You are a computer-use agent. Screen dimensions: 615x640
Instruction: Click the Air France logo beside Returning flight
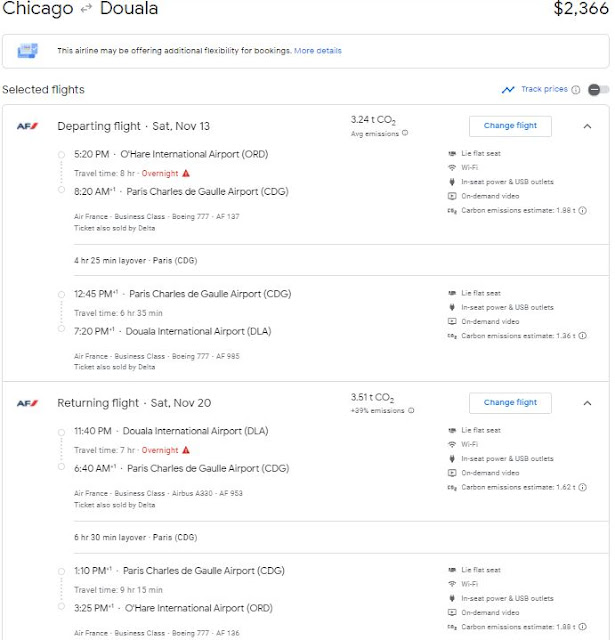pyautogui.click(x=27, y=403)
